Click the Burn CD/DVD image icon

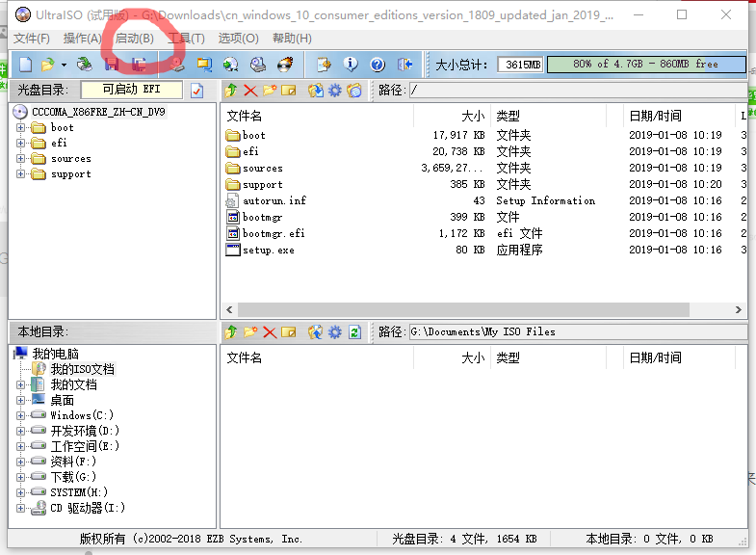coord(285,65)
